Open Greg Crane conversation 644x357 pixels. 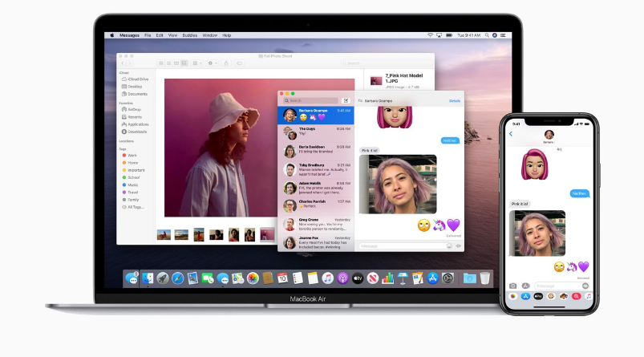point(316,225)
